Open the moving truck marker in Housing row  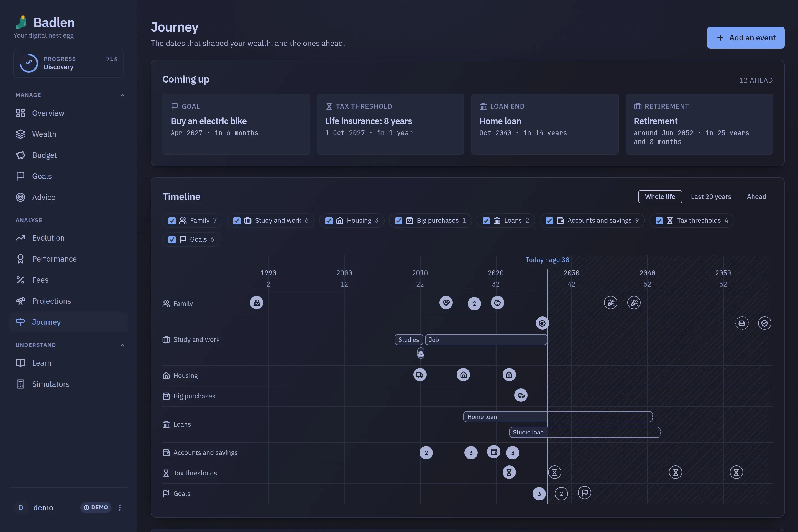point(420,375)
